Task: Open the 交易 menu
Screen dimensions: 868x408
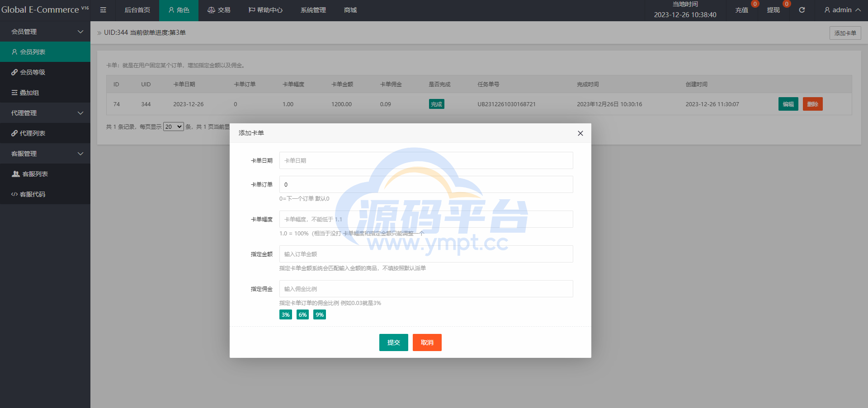Action: point(219,10)
